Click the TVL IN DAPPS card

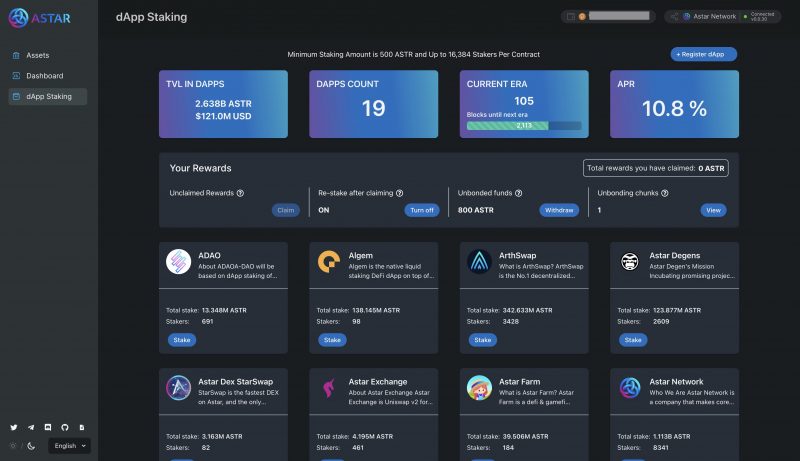pos(223,104)
